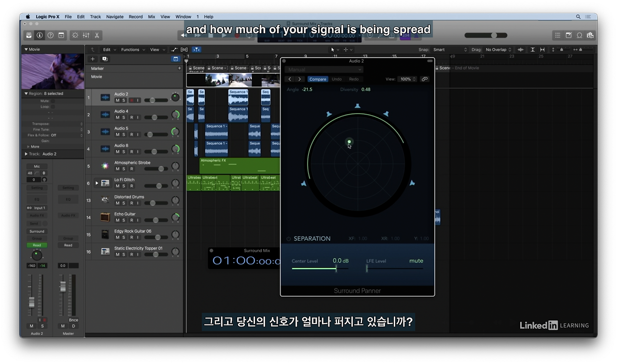The width and height of the screenshot is (617, 364).
Task: Toggle the Separation power button
Action: (288, 239)
